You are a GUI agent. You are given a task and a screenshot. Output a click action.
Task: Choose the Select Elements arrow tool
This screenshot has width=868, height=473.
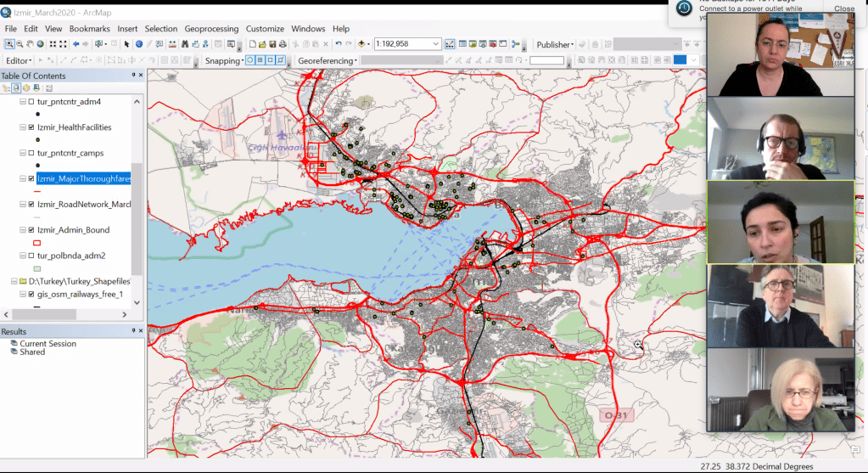(x=126, y=44)
